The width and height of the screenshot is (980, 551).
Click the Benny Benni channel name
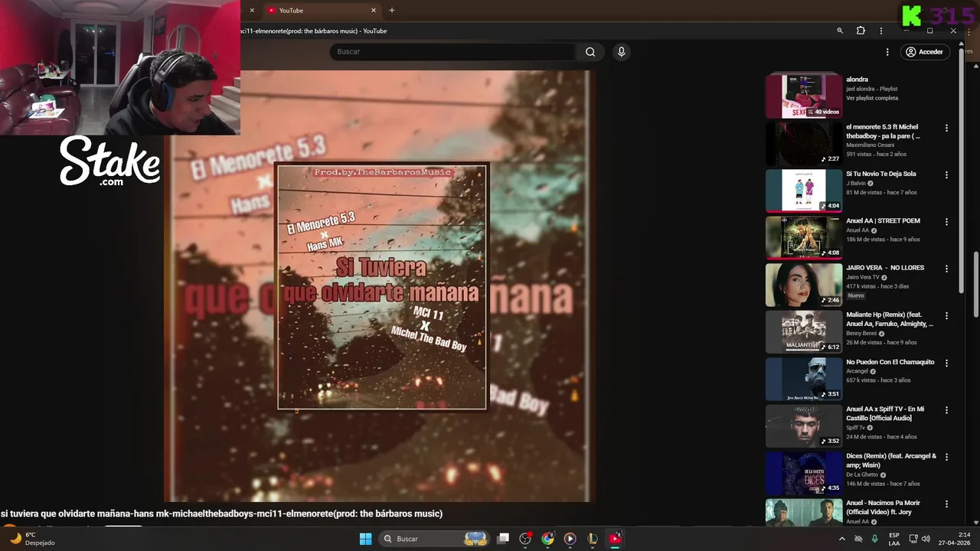click(x=861, y=334)
